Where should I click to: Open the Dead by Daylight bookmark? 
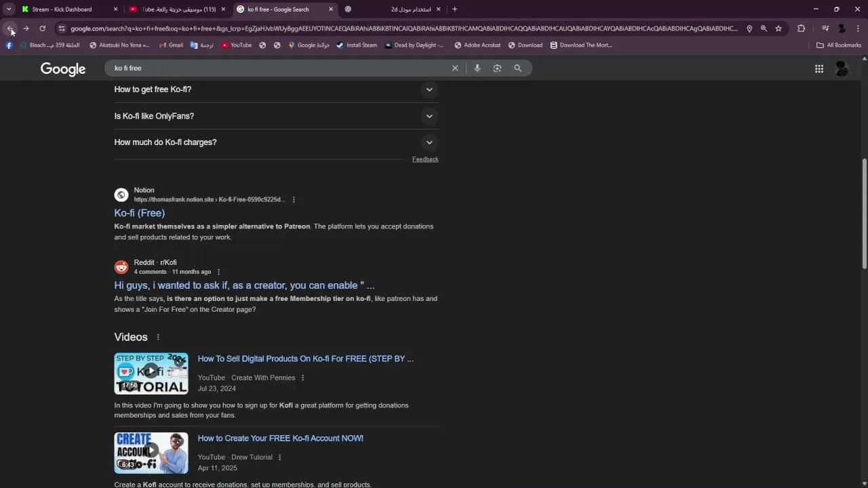click(414, 45)
